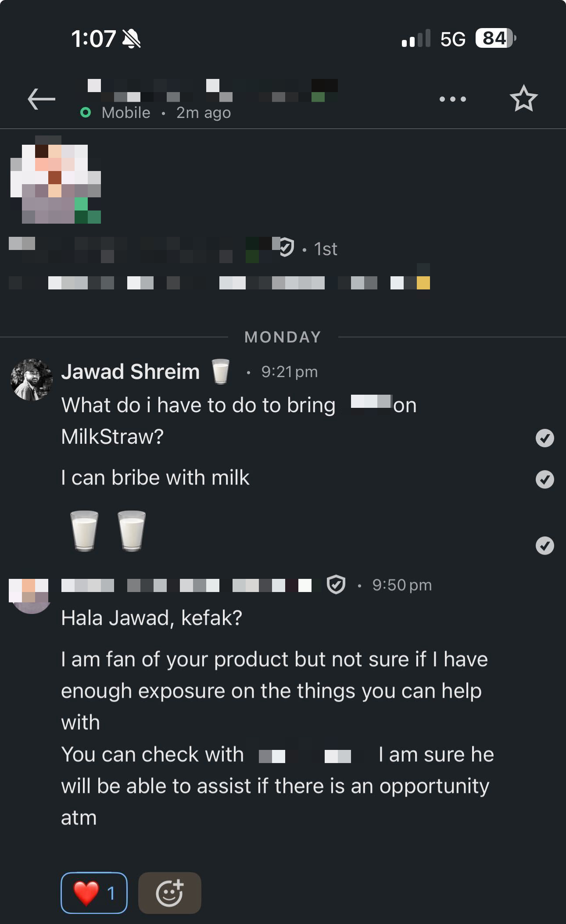Click the green online status indicator
Viewport: 566px width, 924px height.
click(x=86, y=113)
